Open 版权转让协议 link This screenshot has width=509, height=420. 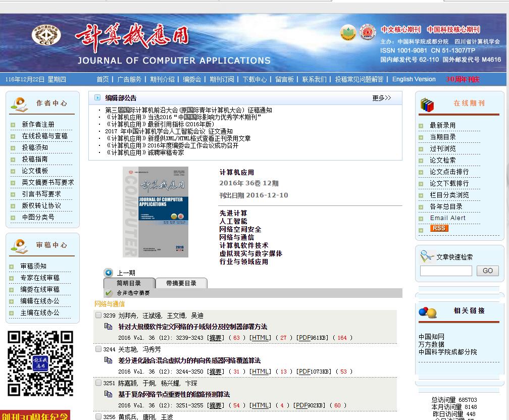pos(41,206)
